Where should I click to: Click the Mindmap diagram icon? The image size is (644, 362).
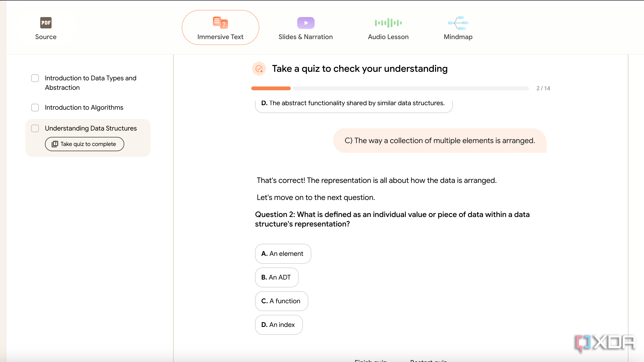(458, 23)
